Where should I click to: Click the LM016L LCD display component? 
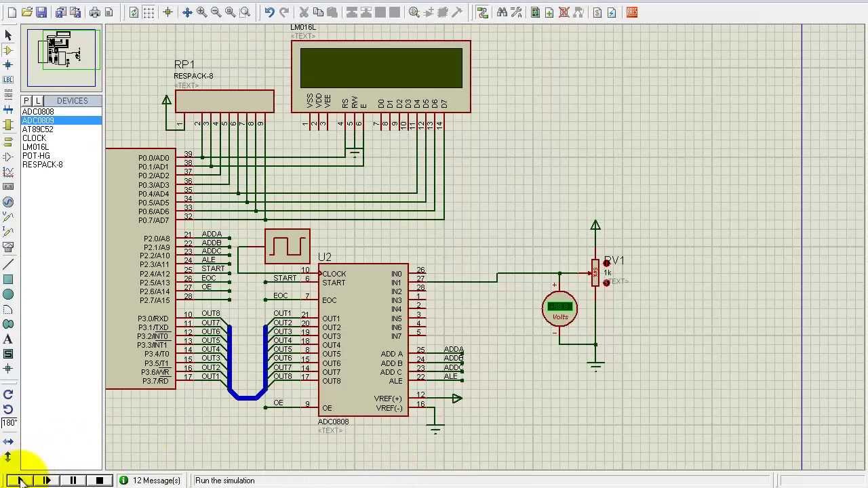[x=381, y=77]
